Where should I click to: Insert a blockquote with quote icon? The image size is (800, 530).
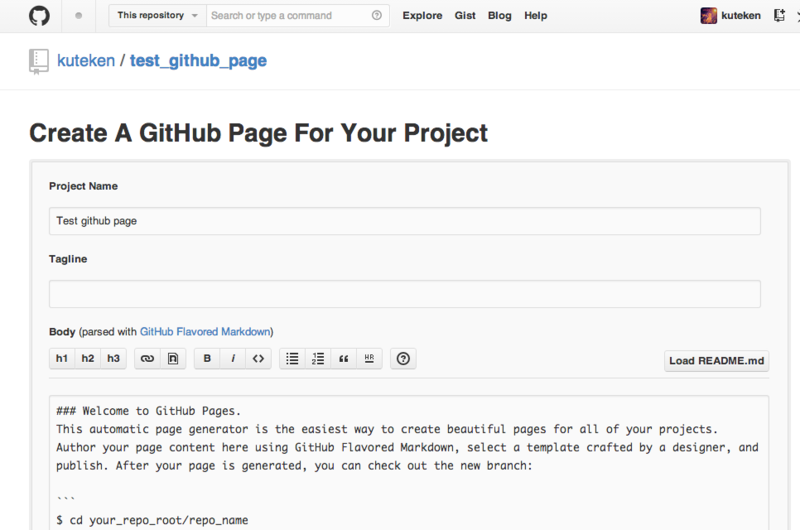coord(344,359)
